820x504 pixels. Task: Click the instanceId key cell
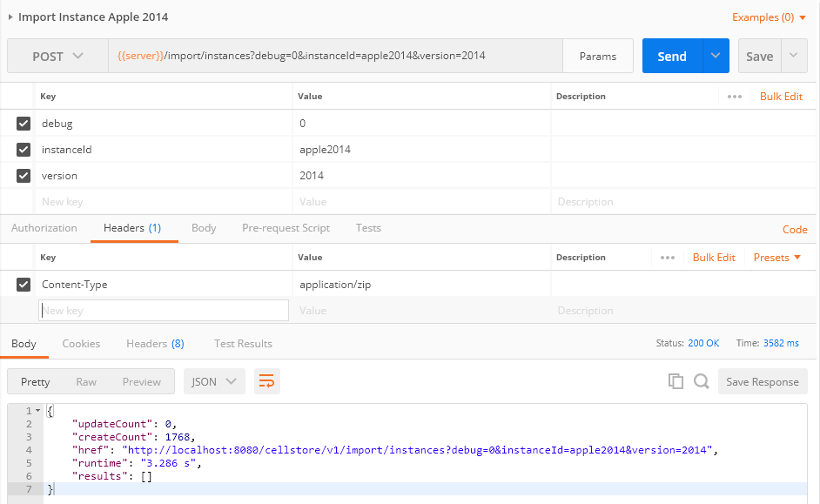[x=164, y=150]
